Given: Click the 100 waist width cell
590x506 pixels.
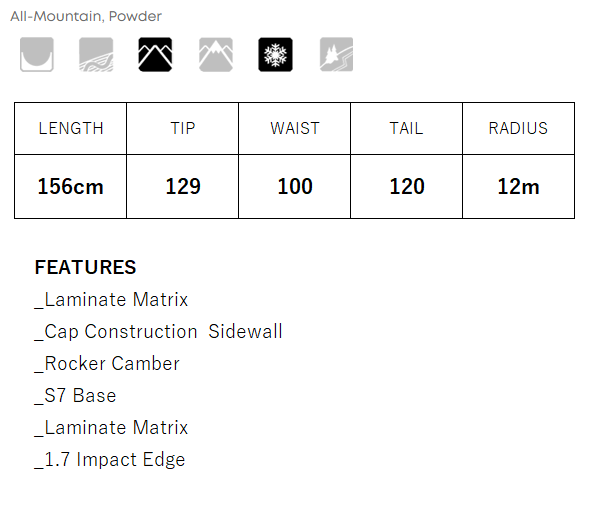Looking at the screenshot, I should point(295,186).
